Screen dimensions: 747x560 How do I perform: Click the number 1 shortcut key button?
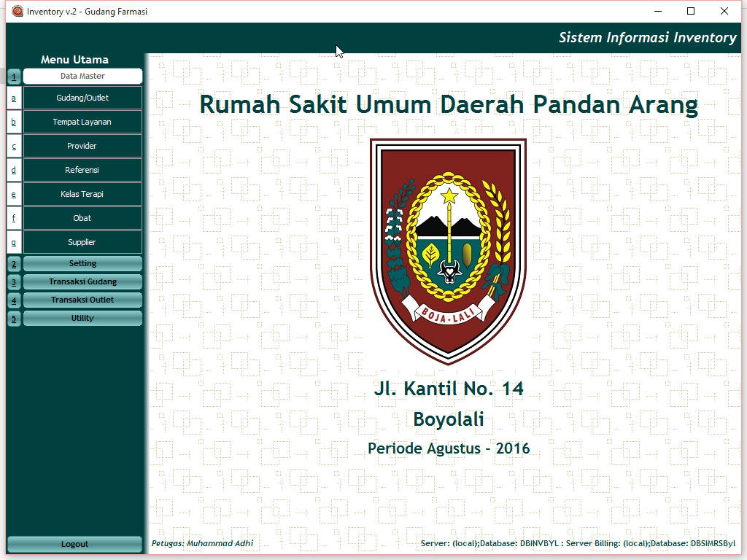click(14, 76)
